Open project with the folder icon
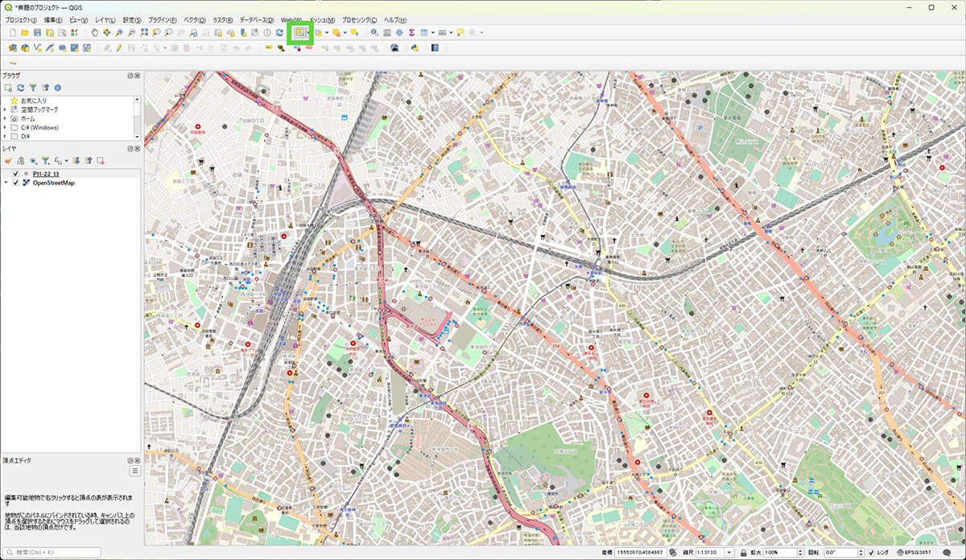Screen dimensions: 966x560 [25, 32]
